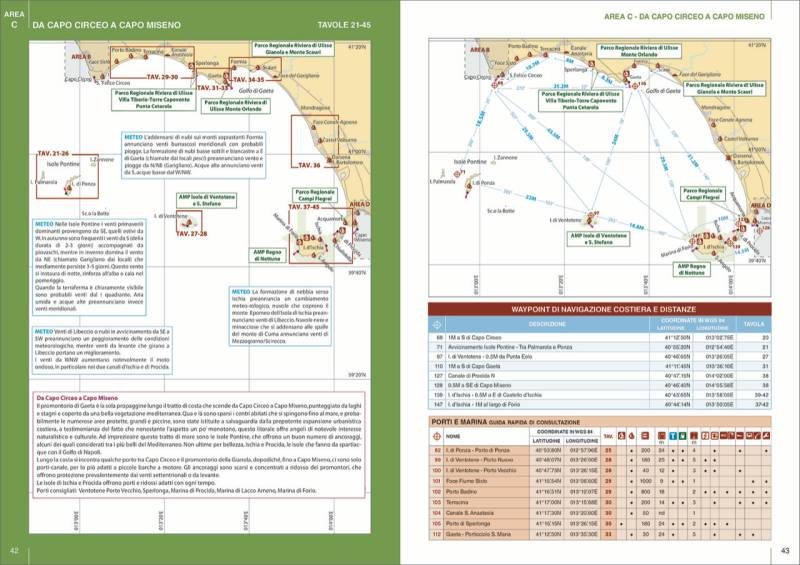Select the TAV. 21-26 chart box label

click(x=53, y=153)
